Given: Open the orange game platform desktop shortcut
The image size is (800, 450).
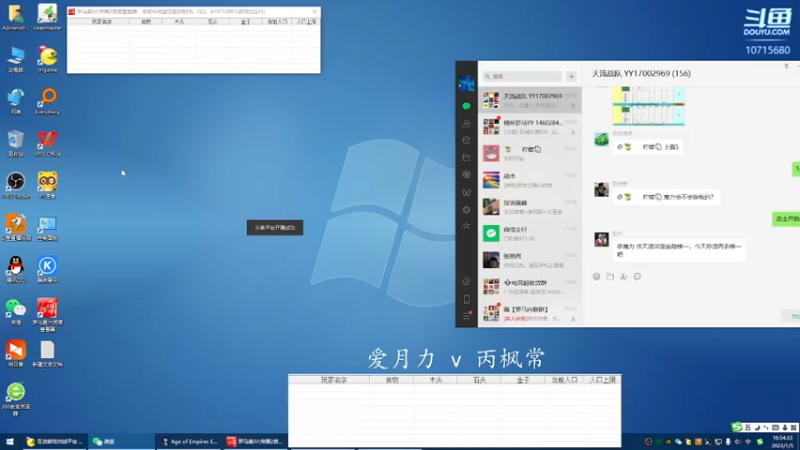Looking at the screenshot, I should coord(15,228).
